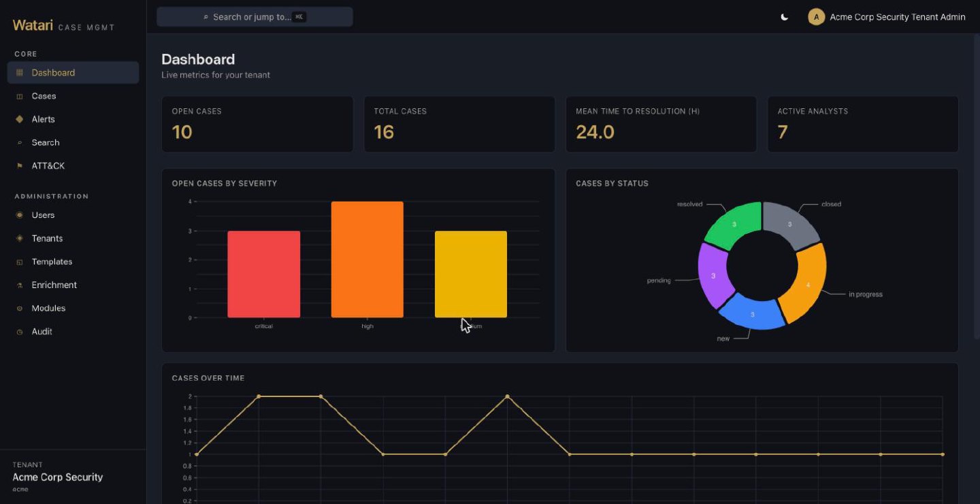The height and width of the screenshot is (504, 980).
Task: Click the Users icon under Administration
Action: click(19, 215)
